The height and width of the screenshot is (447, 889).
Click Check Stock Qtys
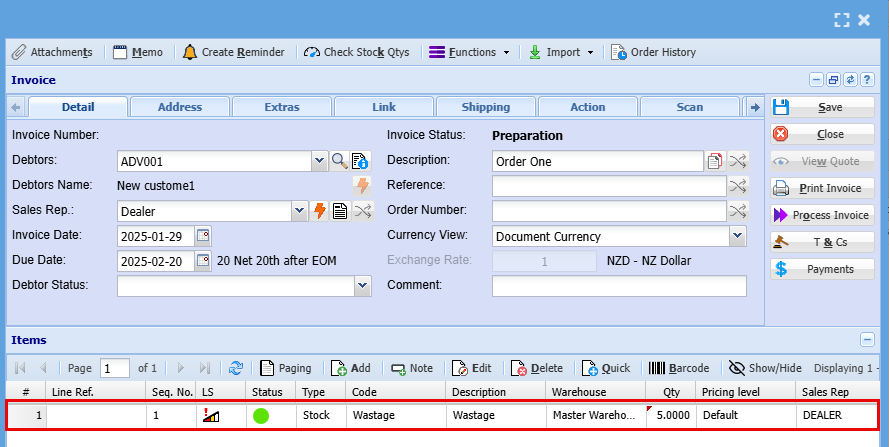[x=356, y=52]
